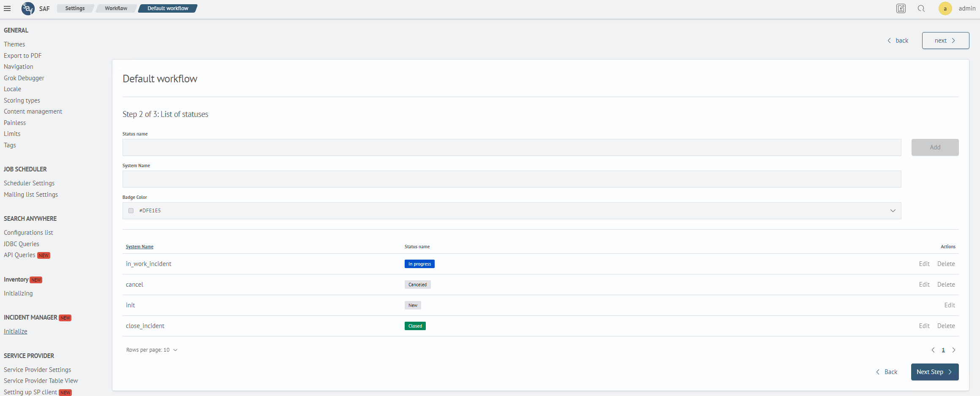Select the Default workflow breadcrumb

[x=168, y=8]
